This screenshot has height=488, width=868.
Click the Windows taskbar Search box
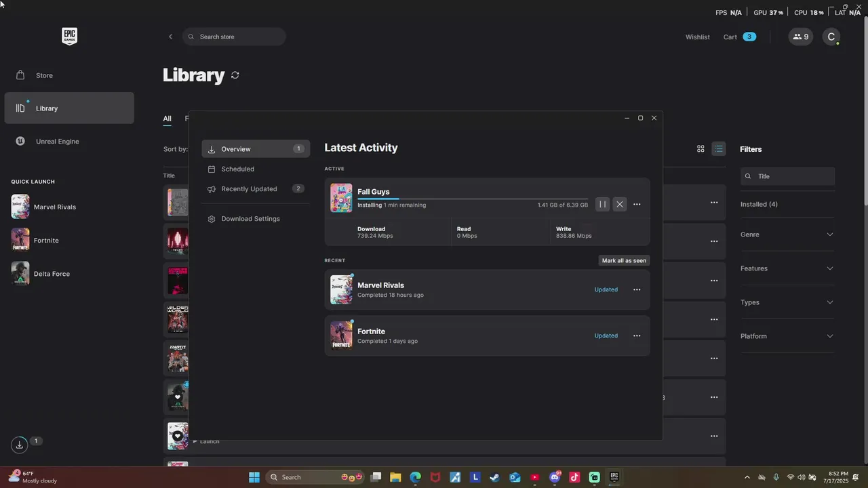(x=315, y=477)
